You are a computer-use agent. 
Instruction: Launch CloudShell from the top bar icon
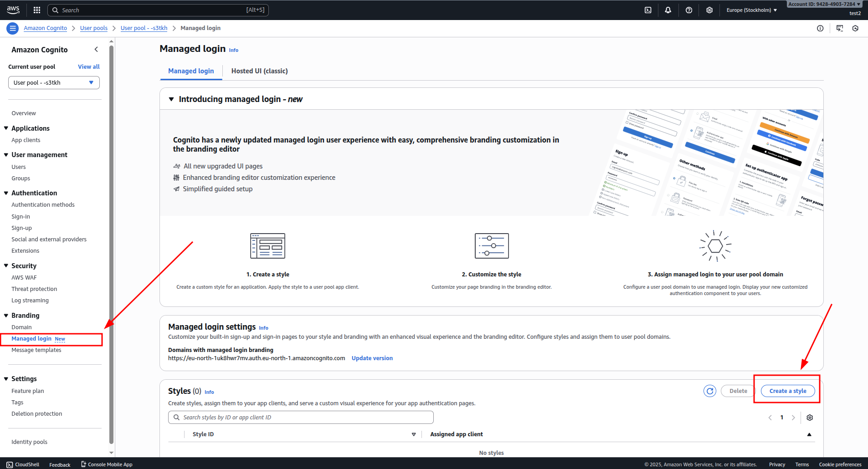[648, 10]
